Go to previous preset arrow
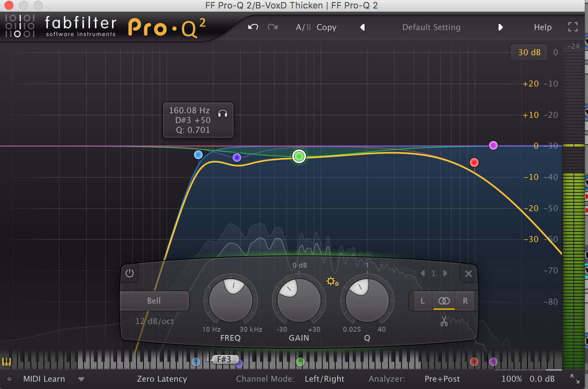Screen dimensions: 588x389 pyautogui.click(x=362, y=27)
